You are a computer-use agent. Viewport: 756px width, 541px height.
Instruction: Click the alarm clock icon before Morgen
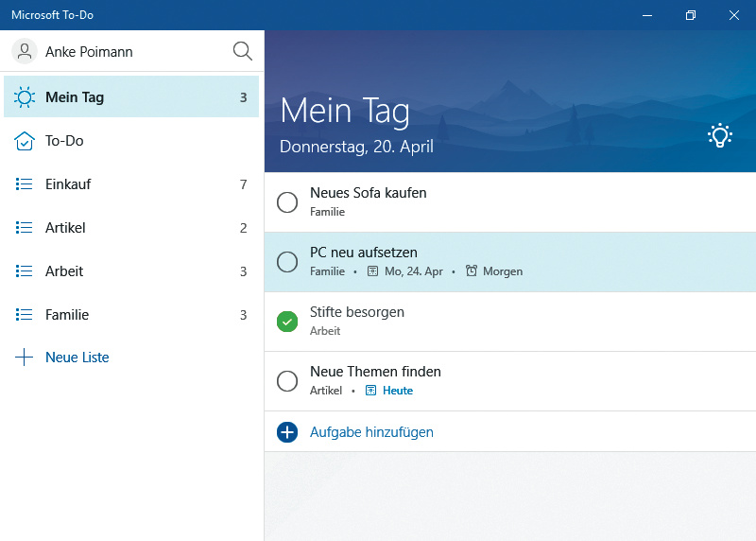[472, 270]
